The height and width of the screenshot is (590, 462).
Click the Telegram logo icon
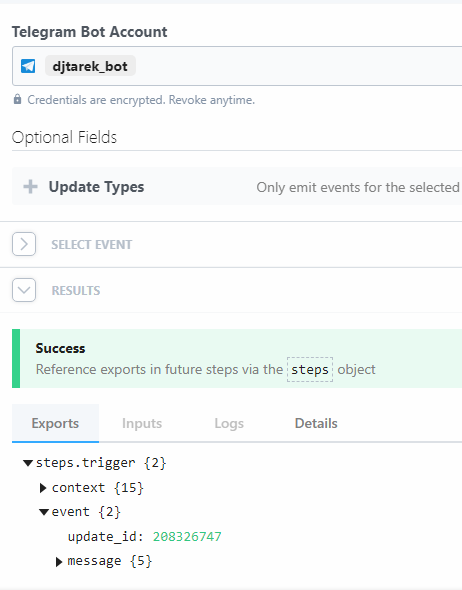tap(28, 66)
